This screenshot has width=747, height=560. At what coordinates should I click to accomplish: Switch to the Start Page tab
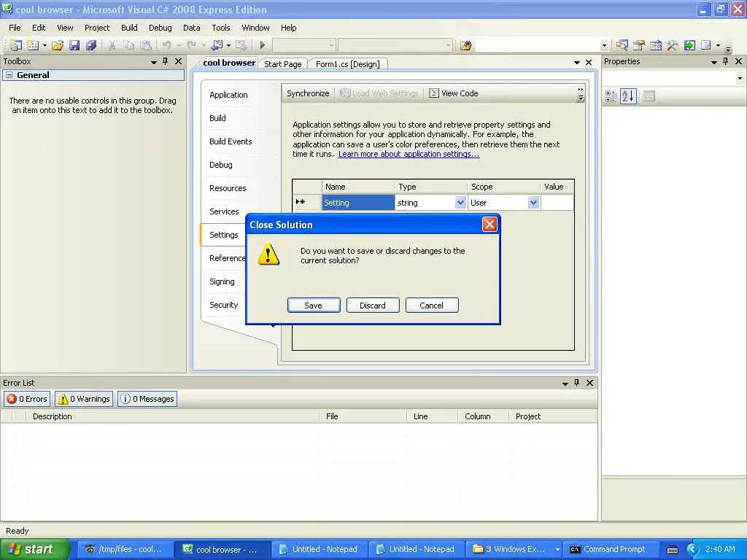click(282, 64)
